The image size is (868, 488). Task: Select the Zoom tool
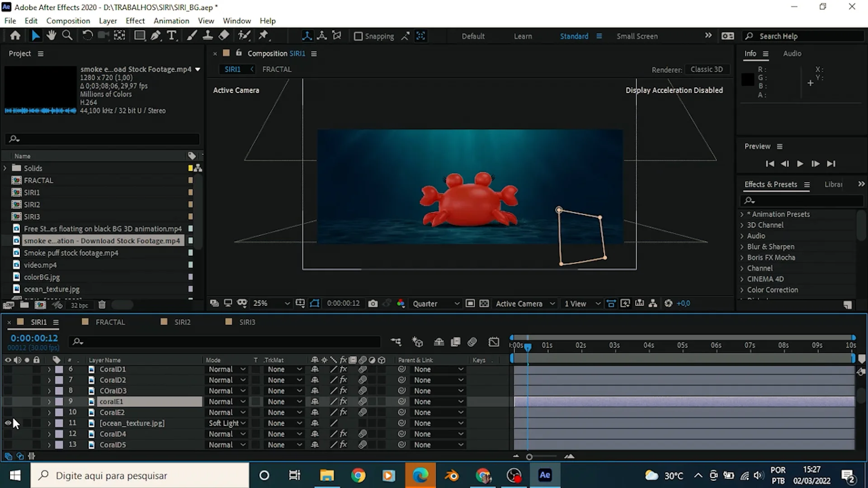coord(67,35)
